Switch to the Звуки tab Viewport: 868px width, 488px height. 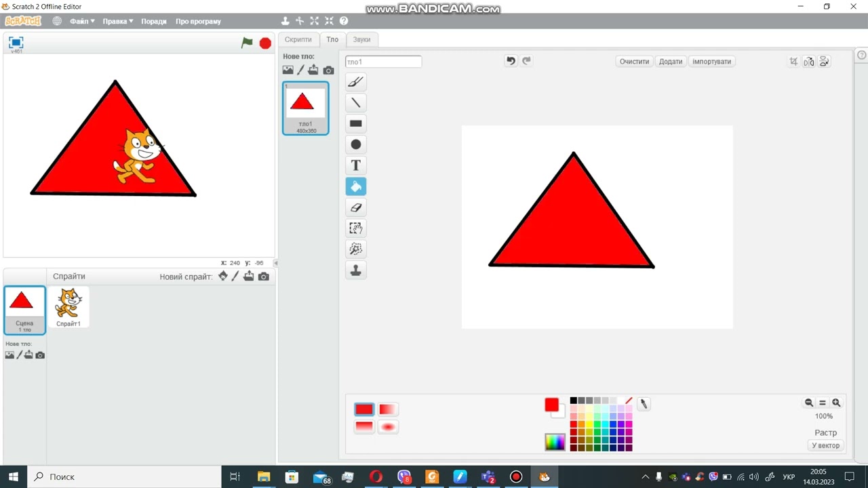(362, 39)
